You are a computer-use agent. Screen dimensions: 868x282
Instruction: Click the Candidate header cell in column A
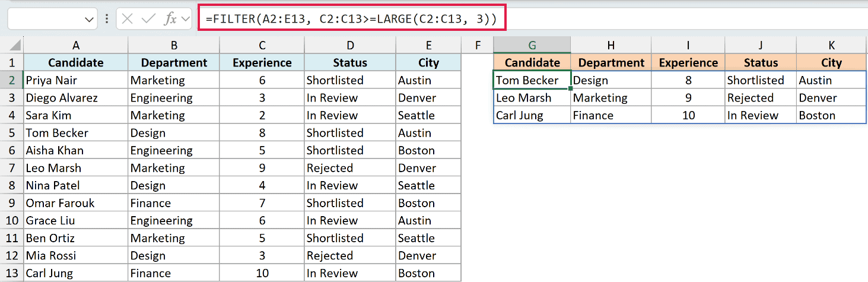click(x=76, y=62)
